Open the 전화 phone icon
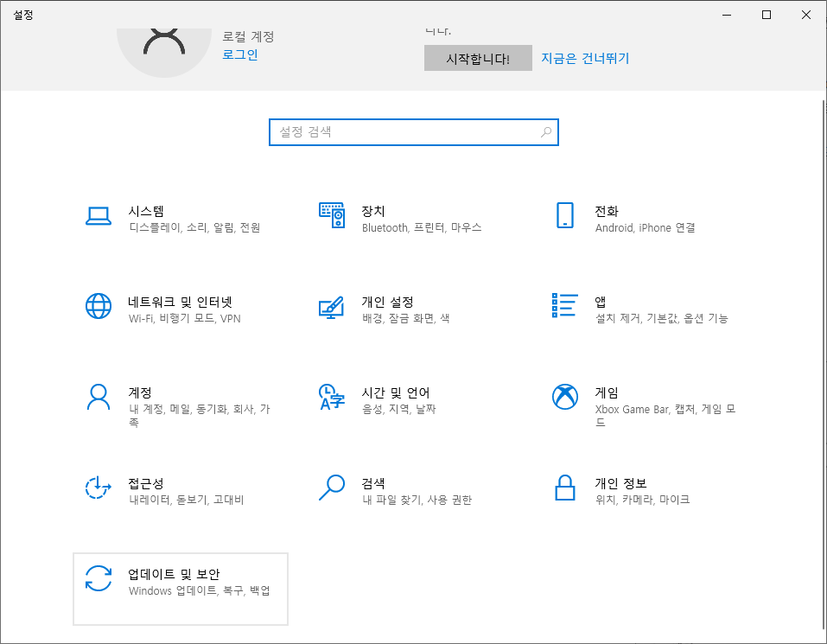Screen dimensions: 827x644 [x=565, y=215]
